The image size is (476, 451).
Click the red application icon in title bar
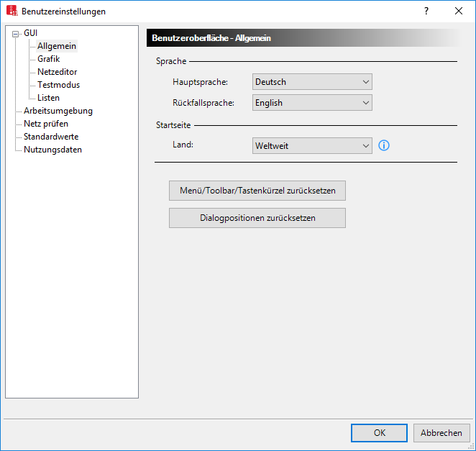(12, 11)
